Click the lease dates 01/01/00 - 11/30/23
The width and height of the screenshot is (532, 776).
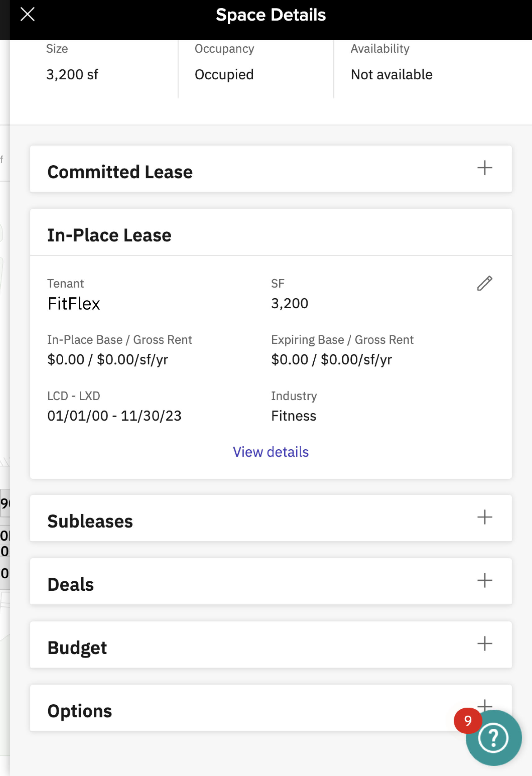click(x=114, y=416)
